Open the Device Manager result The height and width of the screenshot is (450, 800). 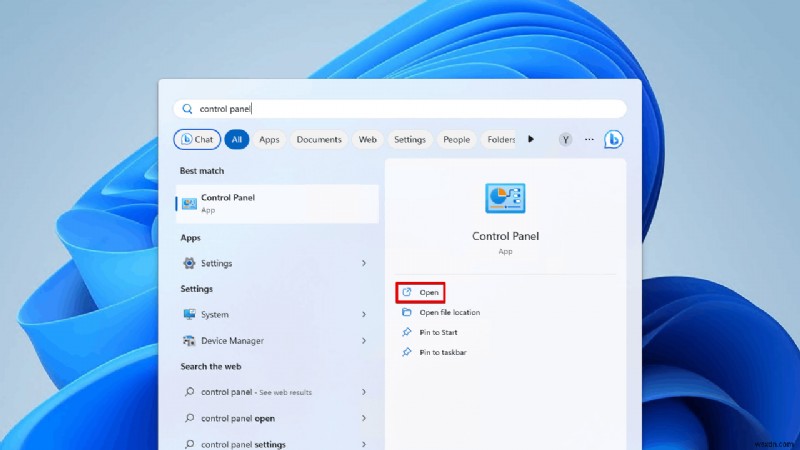pyautogui.click(x=277, y=340)
